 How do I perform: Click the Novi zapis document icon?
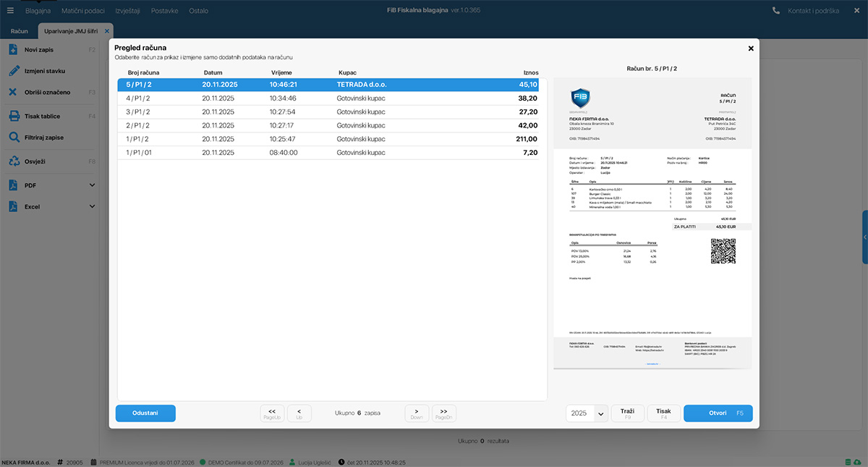pos(13,50)
